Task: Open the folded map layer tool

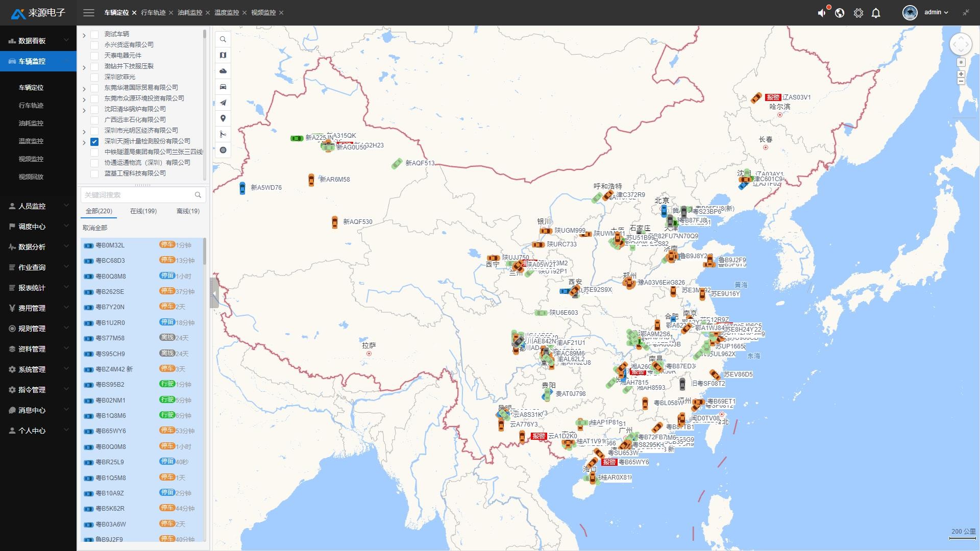Action: tap(223, 55)
